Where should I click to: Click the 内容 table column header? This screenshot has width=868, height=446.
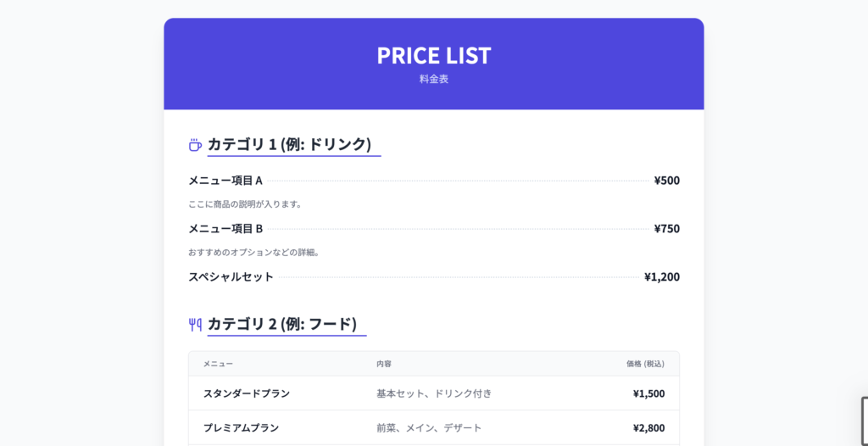[384, 364]
